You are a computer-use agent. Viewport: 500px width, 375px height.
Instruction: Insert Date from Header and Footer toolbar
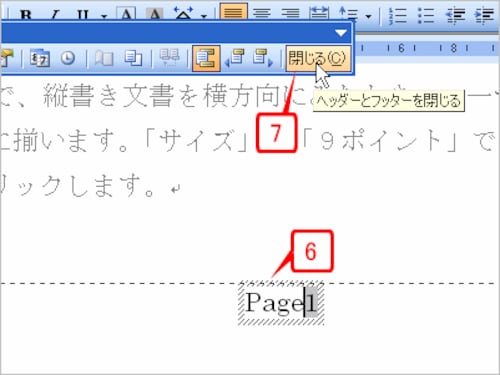click(x=40, y=58)
